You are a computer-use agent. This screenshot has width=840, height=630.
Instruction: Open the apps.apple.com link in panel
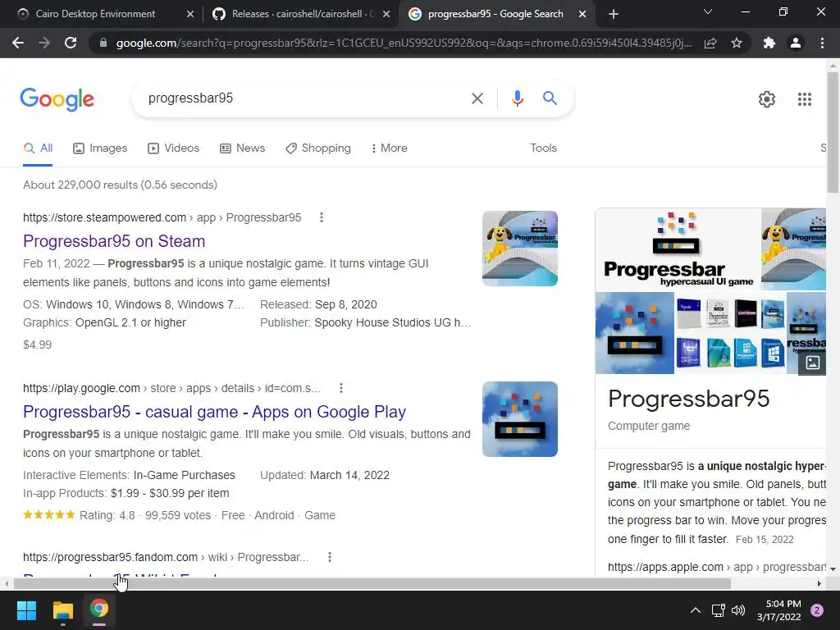(717, 567)
